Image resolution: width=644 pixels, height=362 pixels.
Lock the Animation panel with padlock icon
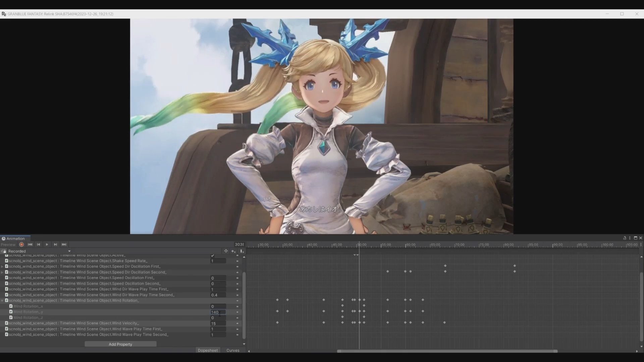click(x=625, y=238)
